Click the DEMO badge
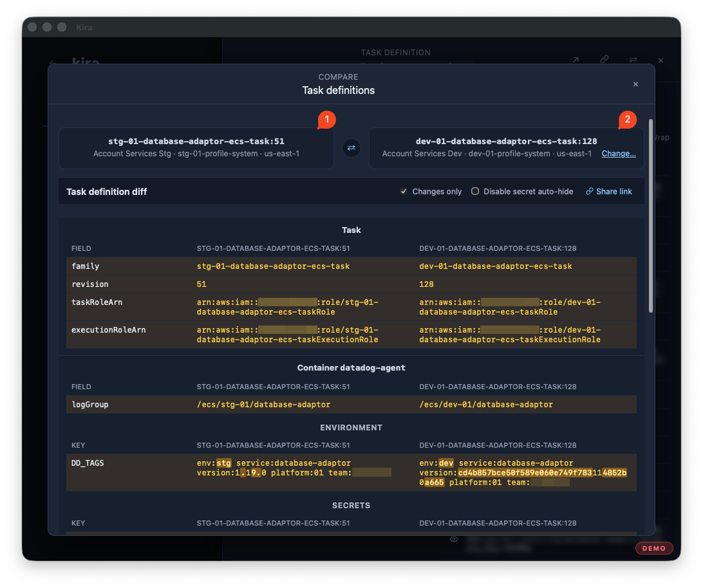The image size is (703, 588). (654, 548)
